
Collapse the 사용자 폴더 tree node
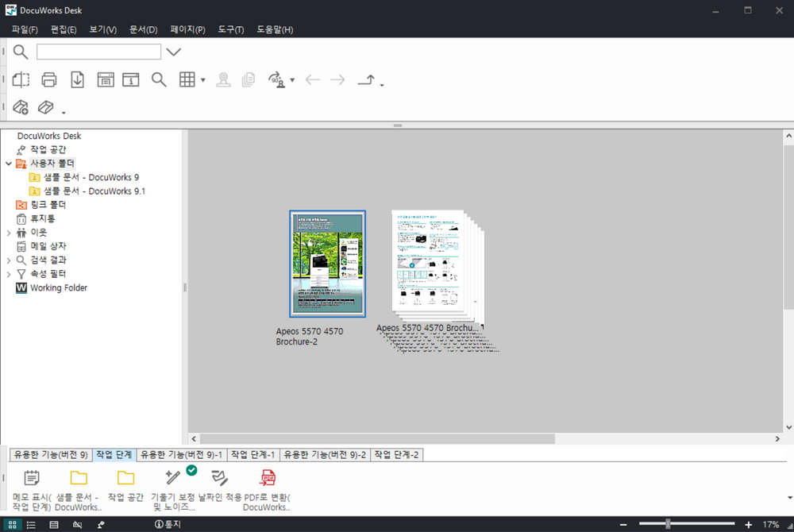tap(9, 164)
